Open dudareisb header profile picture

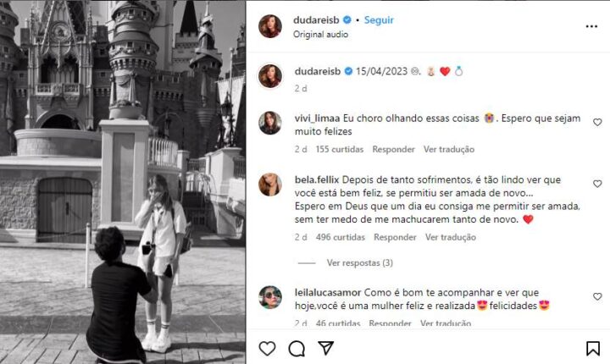pyautogui.click(x=270, y=26)
